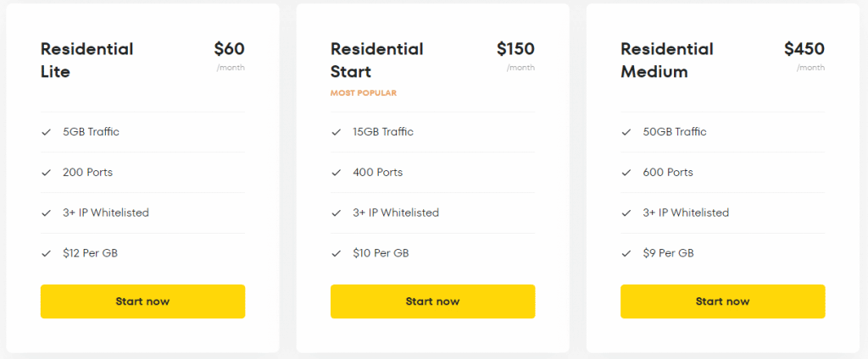Click the checkmark beside 400 Ports
Image resolution: width=868 pixels, height=359 pixels.
pos(336,173)
